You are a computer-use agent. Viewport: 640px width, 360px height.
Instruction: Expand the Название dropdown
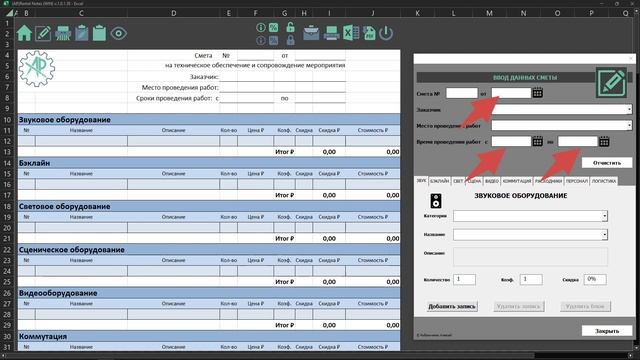pyautogui.click(x=604, y=235)
